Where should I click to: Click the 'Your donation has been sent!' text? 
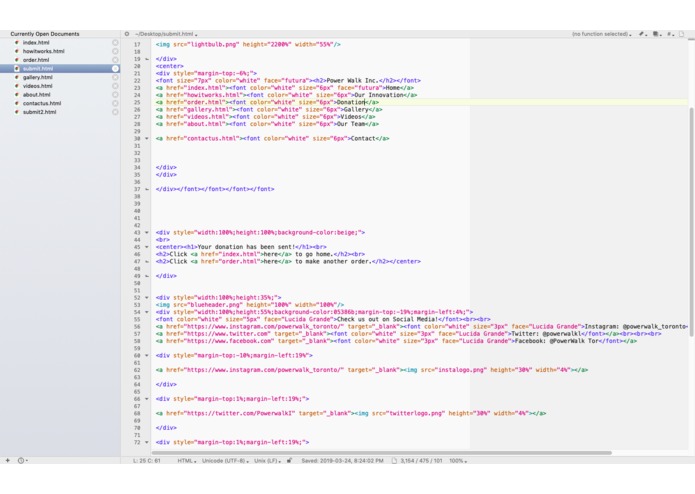click(x=246, y=247)
